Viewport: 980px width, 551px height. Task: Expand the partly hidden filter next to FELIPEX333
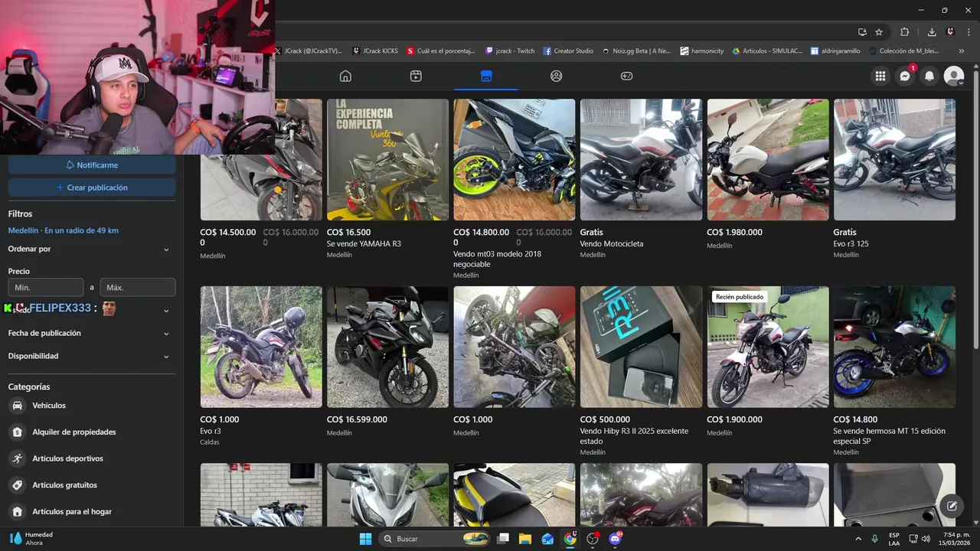coord(166,311)
